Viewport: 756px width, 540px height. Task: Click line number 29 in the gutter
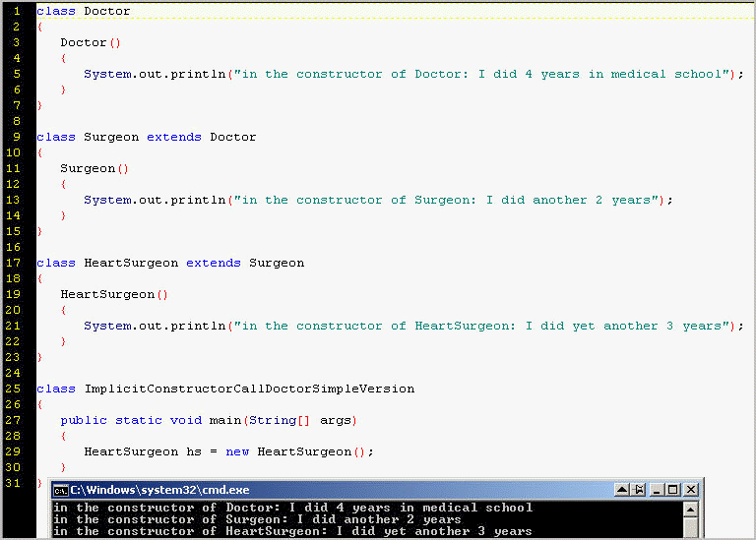13,451
